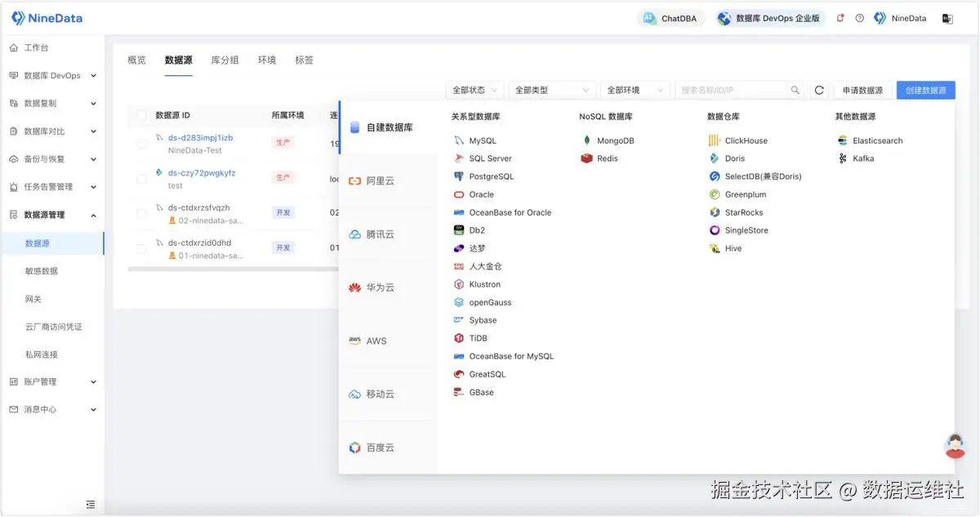Click the refresh icon button
Image resolution: width=980 pixels, height=517 pixels.
point(819,91)
